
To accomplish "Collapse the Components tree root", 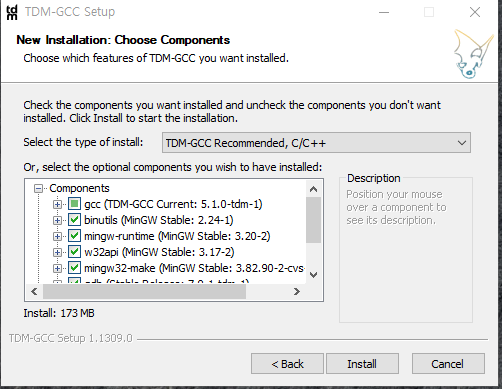I will pyautogui.click(x=39, y=189).
